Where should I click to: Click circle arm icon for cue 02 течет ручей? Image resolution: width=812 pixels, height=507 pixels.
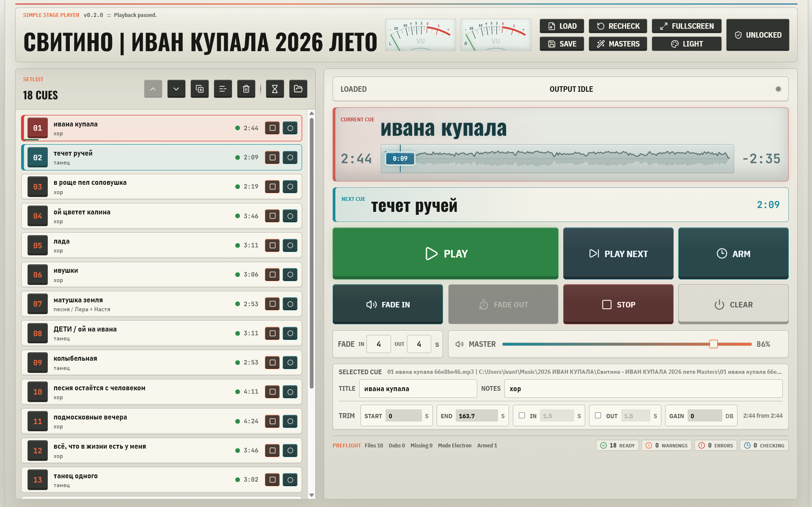click(x=290, y=157)
